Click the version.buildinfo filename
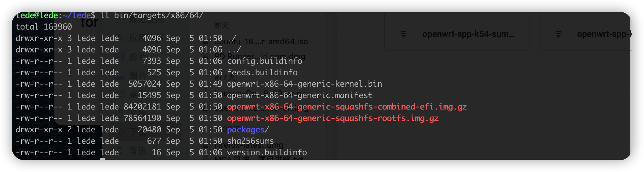Viewport: 644px width, 172px height. click(267, 153)
